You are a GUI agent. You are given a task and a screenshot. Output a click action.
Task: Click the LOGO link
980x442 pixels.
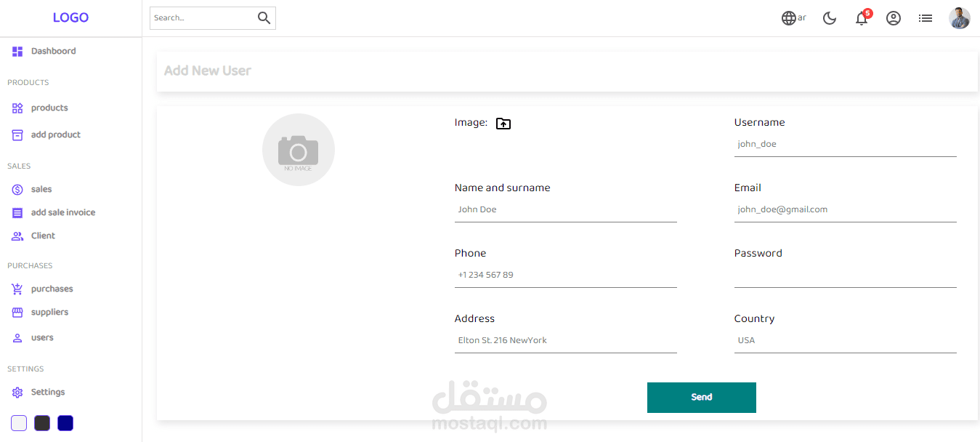[x=70, y=17]
